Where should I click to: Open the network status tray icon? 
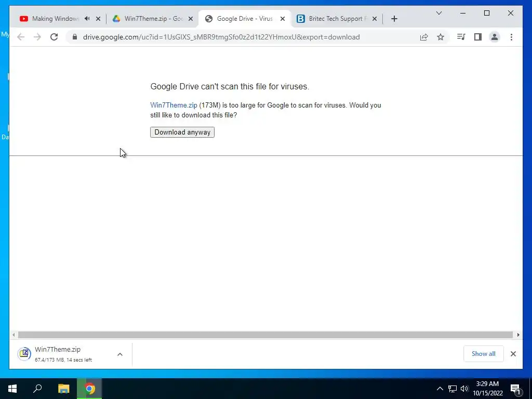(x=453, y=389)
